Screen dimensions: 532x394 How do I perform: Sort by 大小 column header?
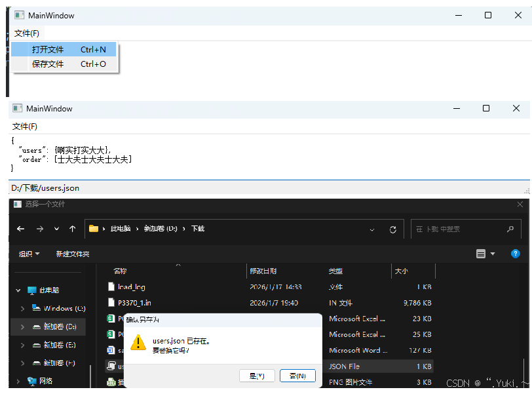402,271
